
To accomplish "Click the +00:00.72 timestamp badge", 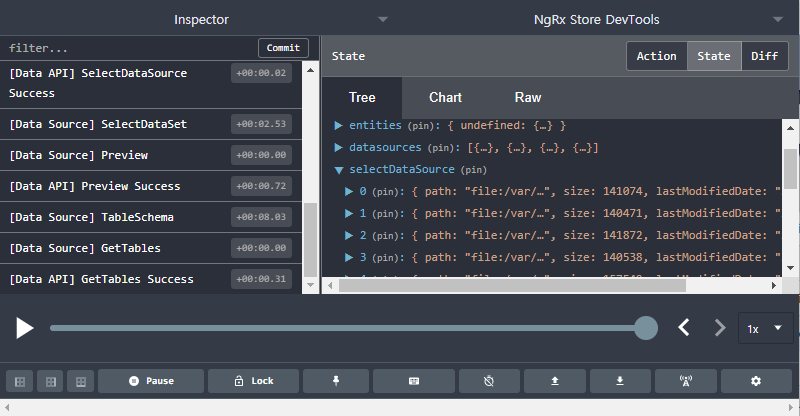I will [261, 186].
